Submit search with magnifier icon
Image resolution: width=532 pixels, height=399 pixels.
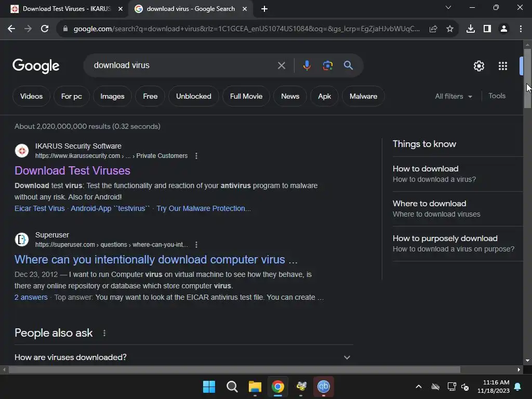coord(348,65)
